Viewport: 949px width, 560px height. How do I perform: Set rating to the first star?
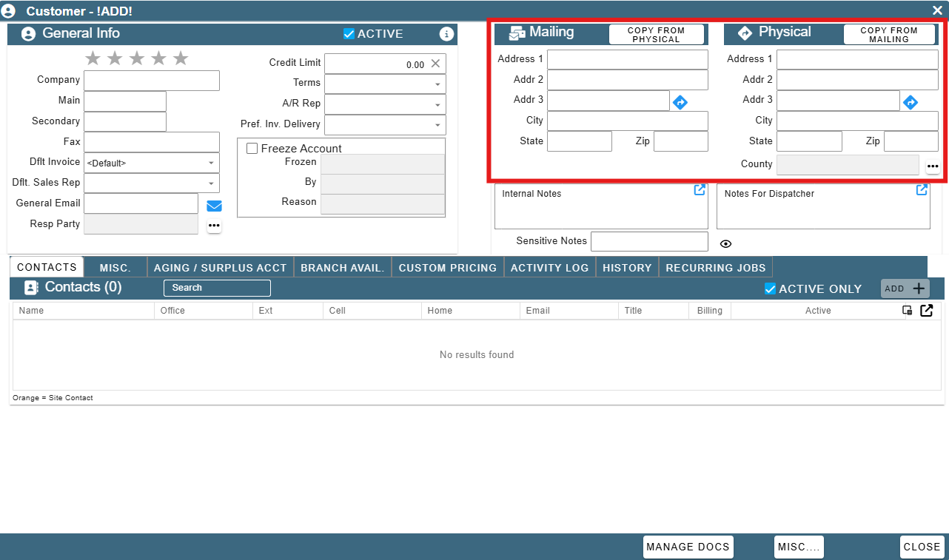tap(93, 58)
